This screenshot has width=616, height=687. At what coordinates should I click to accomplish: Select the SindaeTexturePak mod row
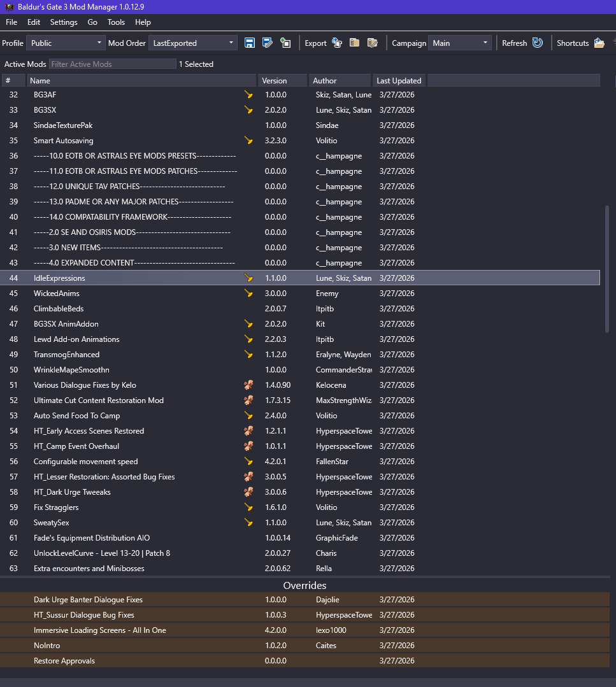(x=300, y=125)
